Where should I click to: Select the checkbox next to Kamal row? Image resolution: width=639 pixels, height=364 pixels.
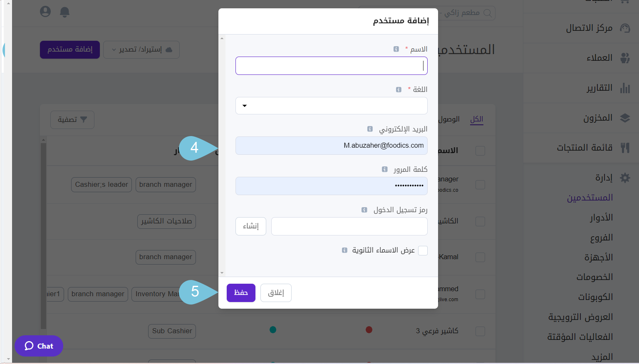(480, 257)
